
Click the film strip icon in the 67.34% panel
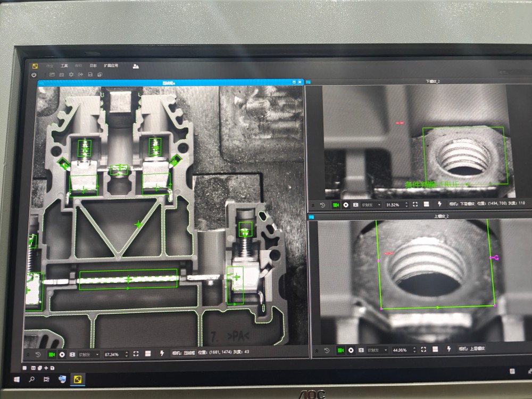coord(72,354)
